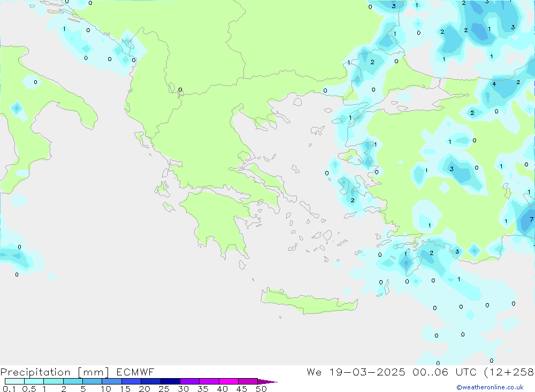Pick the 20–25 mm dark blue legend swatch
Image resolution: width=535 pixels, height=392 pixels.
point(150,381)
